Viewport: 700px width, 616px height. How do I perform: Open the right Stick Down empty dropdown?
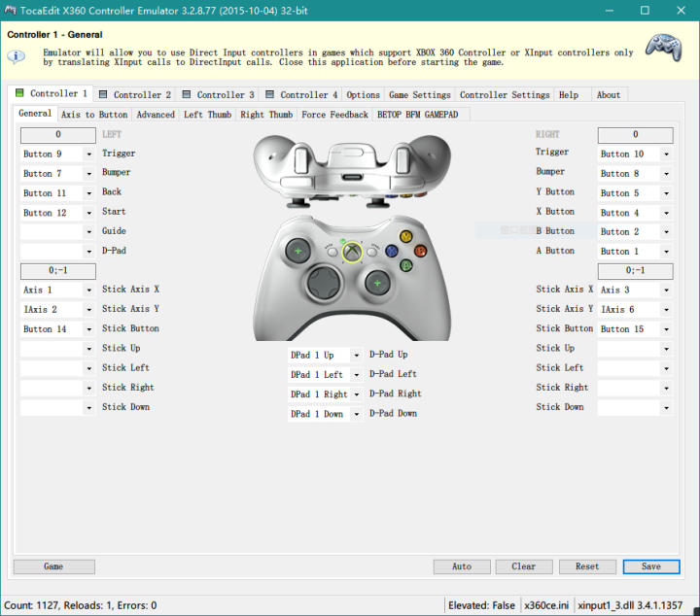point(635,408)
